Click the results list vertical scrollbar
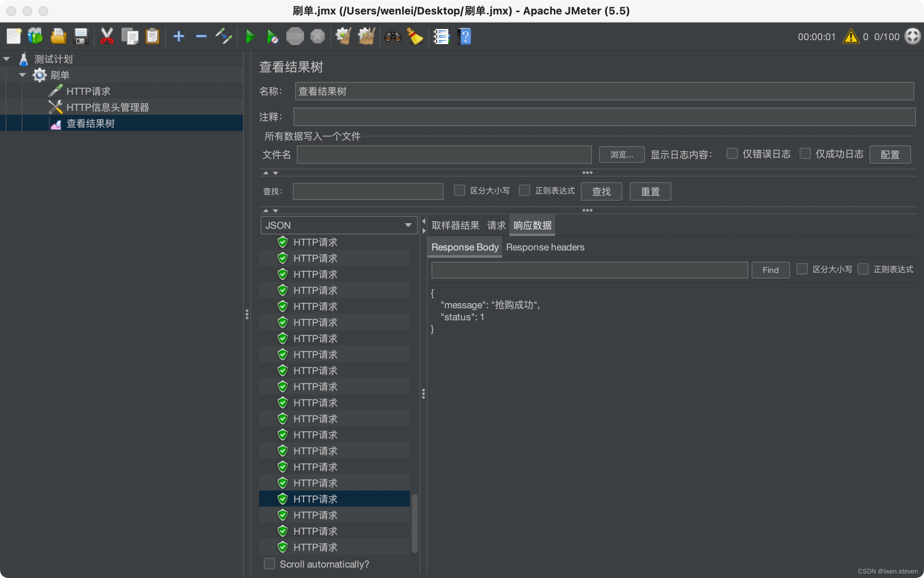 415,523
